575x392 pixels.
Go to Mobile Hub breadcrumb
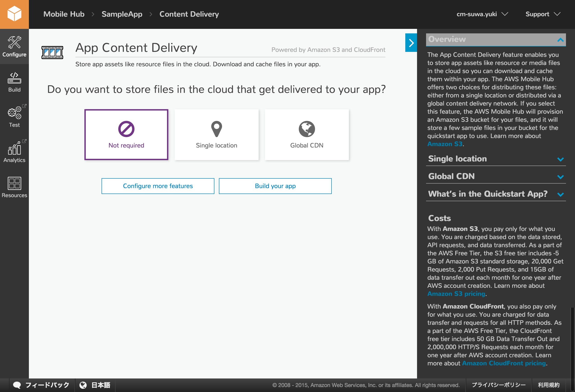click(x=64, y=14)
